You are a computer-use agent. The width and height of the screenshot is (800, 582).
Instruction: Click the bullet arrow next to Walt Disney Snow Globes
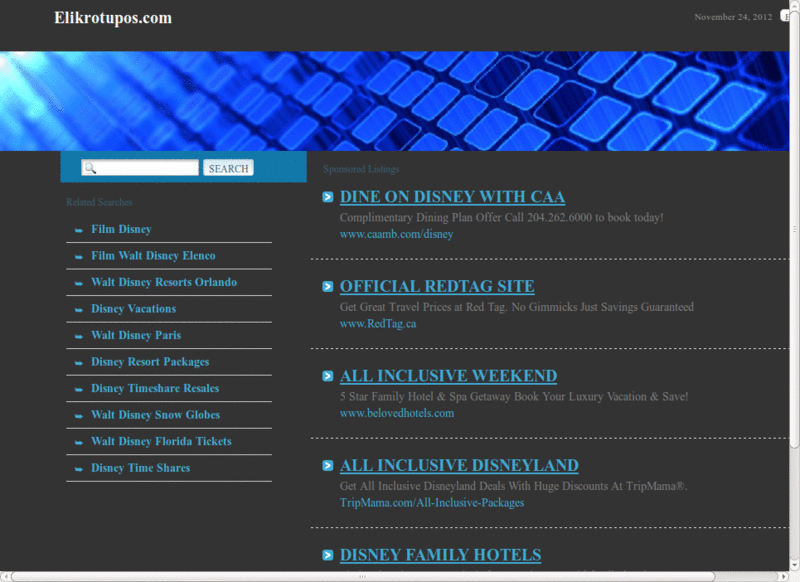pos(79,416)
